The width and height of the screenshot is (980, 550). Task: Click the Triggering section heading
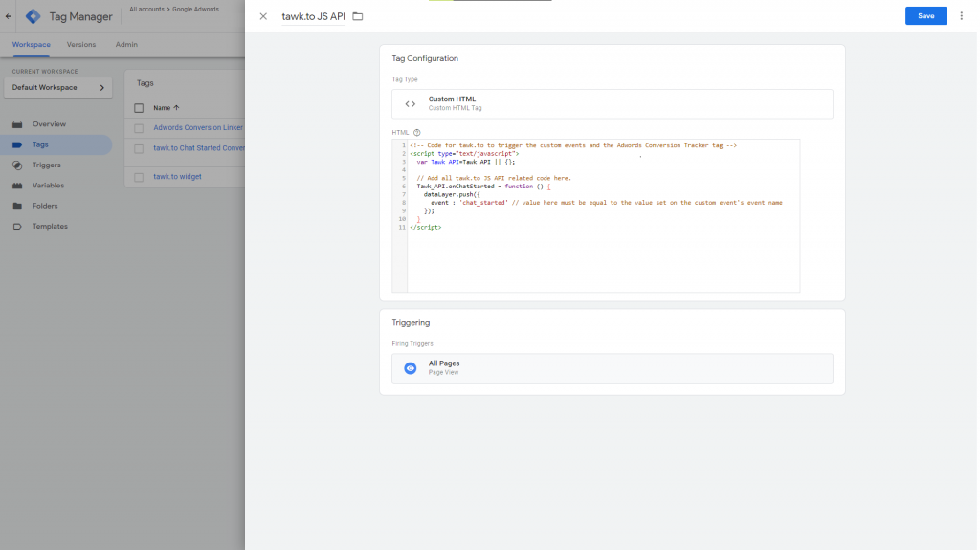[x=411, y=323]
